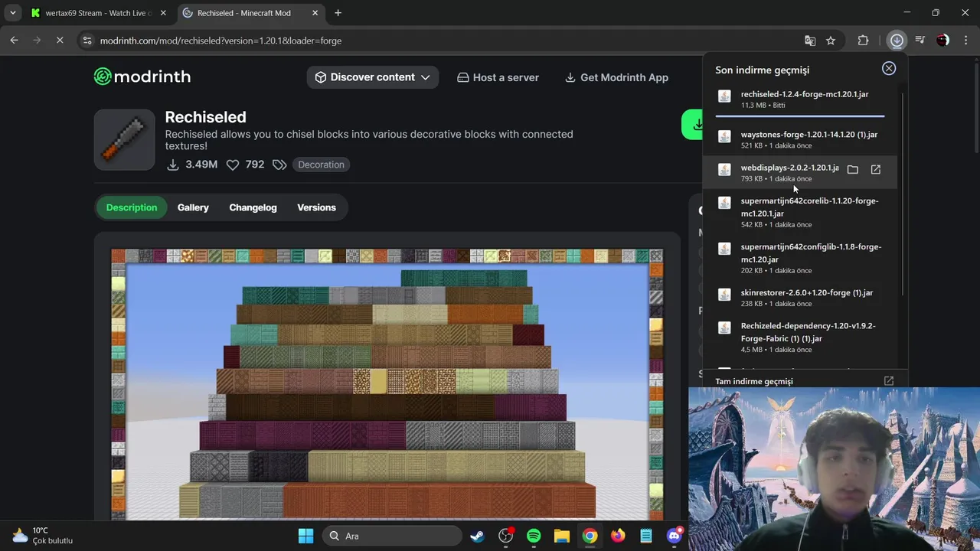The height and width of the screenshot is (551, 980).
Task: Open waystones-forge-1.20.1-14.1.20 (1).jar entry
Action: 800,139
